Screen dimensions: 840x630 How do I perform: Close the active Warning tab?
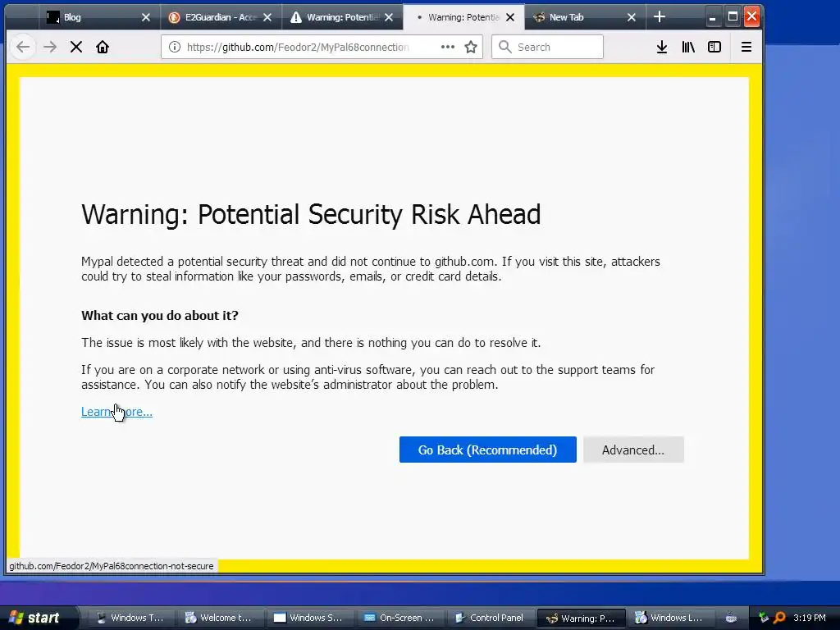510,17
